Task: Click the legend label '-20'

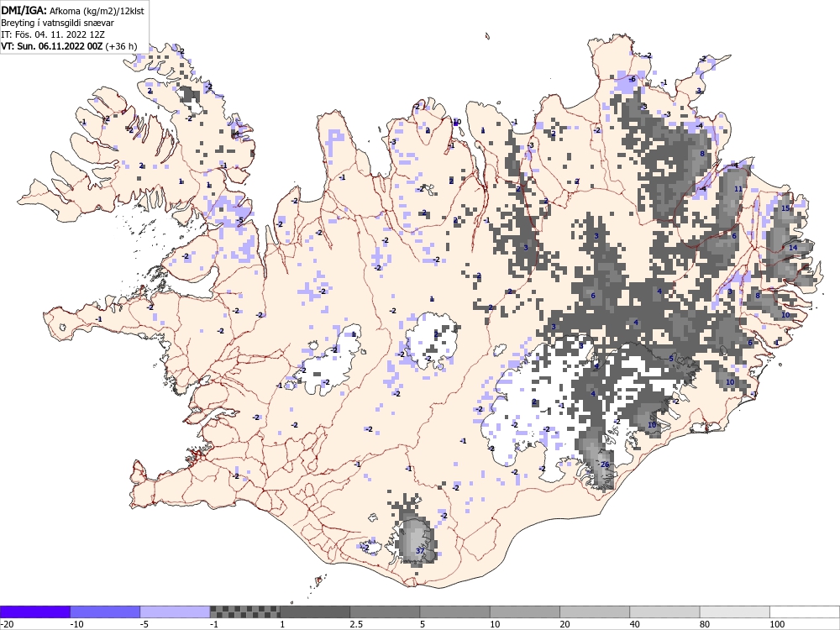Action: coord(7,624)
